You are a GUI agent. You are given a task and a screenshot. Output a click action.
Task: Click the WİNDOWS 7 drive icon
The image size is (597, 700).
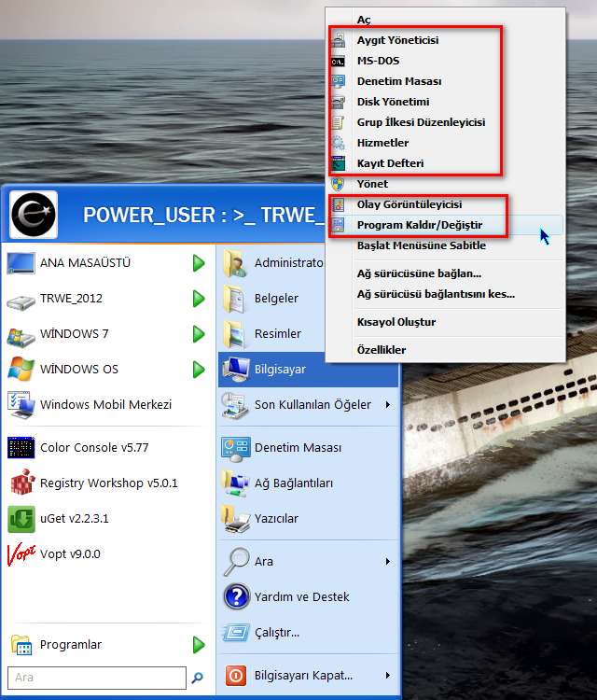[21, 337]
